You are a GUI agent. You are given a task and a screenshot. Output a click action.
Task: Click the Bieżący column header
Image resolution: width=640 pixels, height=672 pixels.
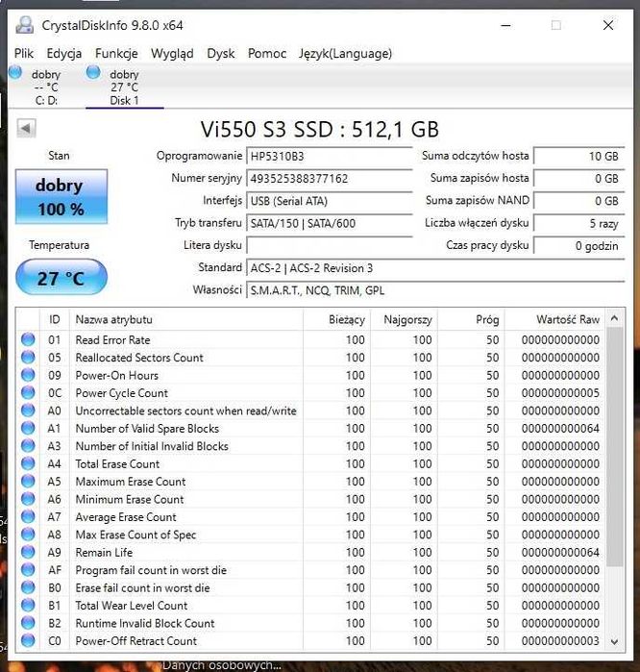coord(336,319)
